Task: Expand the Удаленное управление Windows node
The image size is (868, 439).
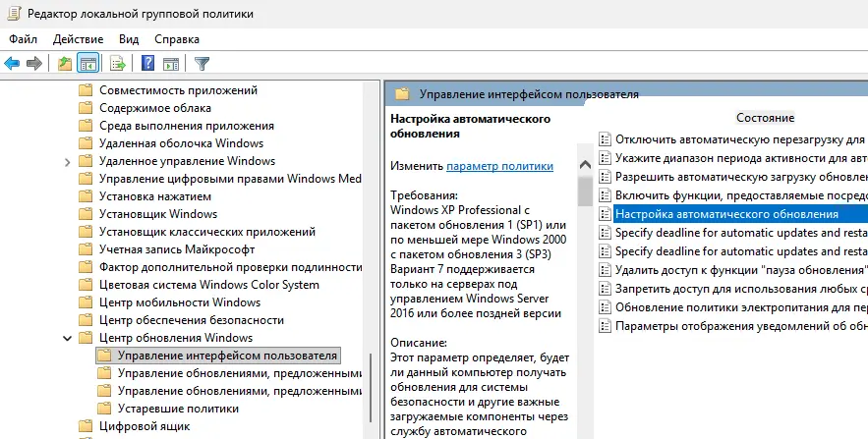Action: (x=67, y=161)
